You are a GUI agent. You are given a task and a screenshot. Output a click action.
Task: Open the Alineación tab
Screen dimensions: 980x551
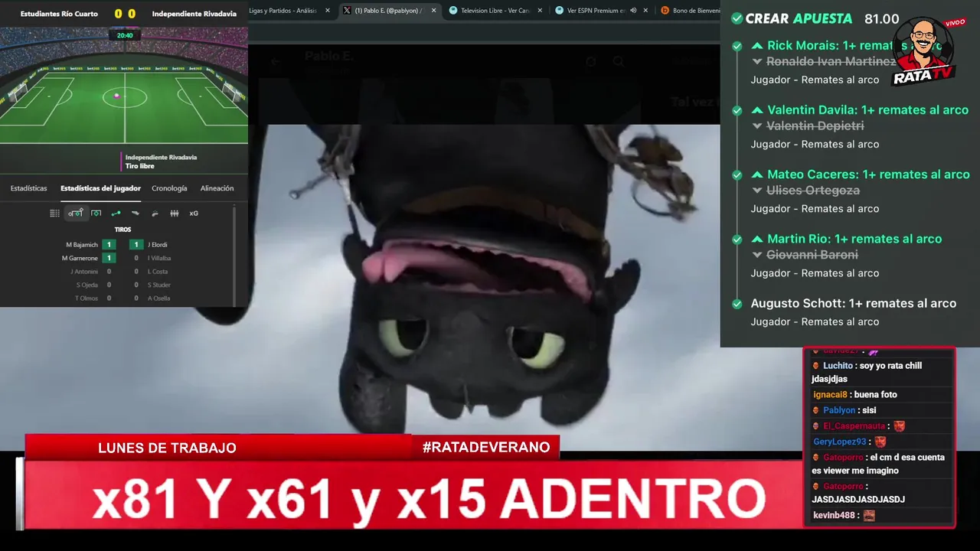click(217, 188)
